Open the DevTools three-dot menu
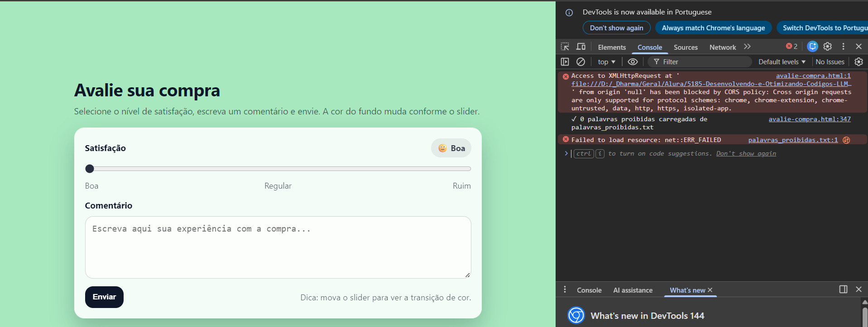The width and height of the screenshot is (868, 327). coord(843,46)
